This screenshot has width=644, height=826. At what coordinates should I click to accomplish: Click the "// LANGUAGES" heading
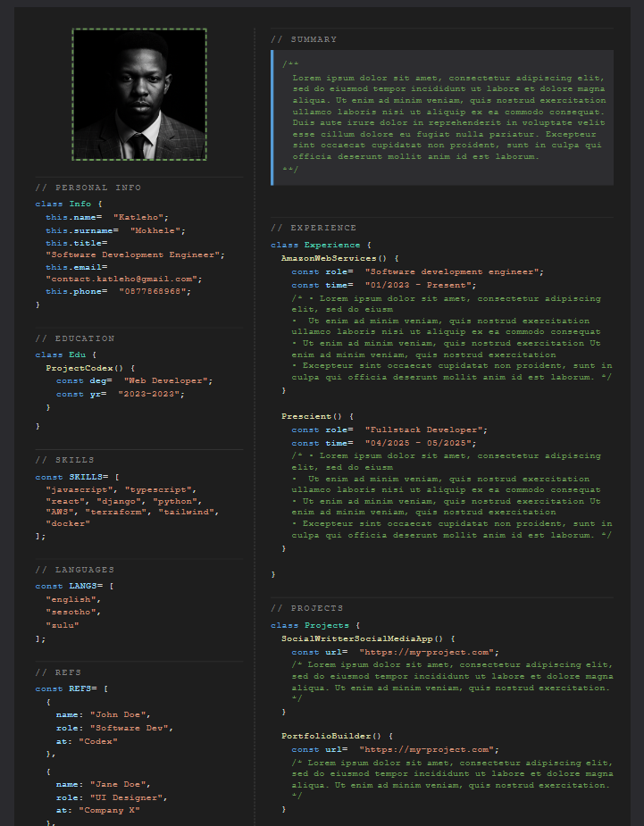point(75,570)
